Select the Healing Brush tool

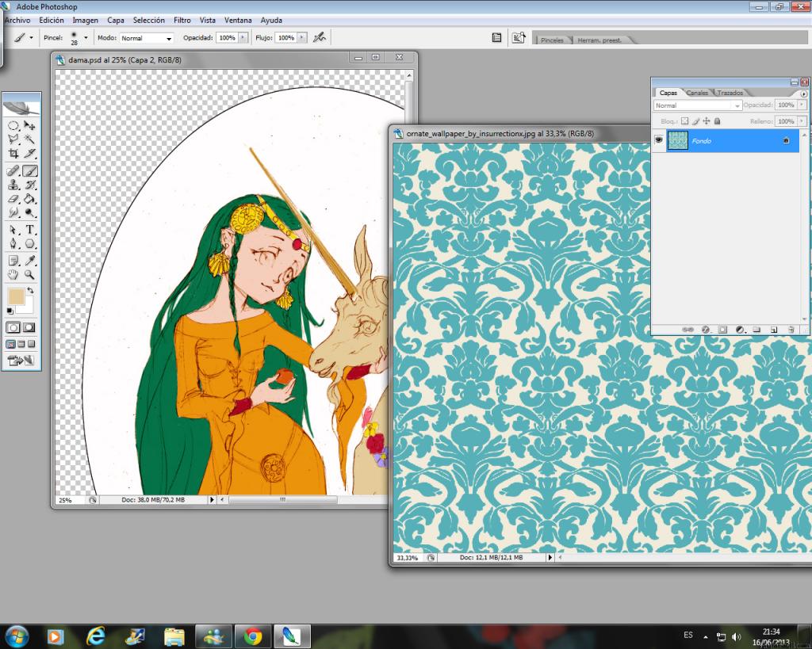(13, 171)
